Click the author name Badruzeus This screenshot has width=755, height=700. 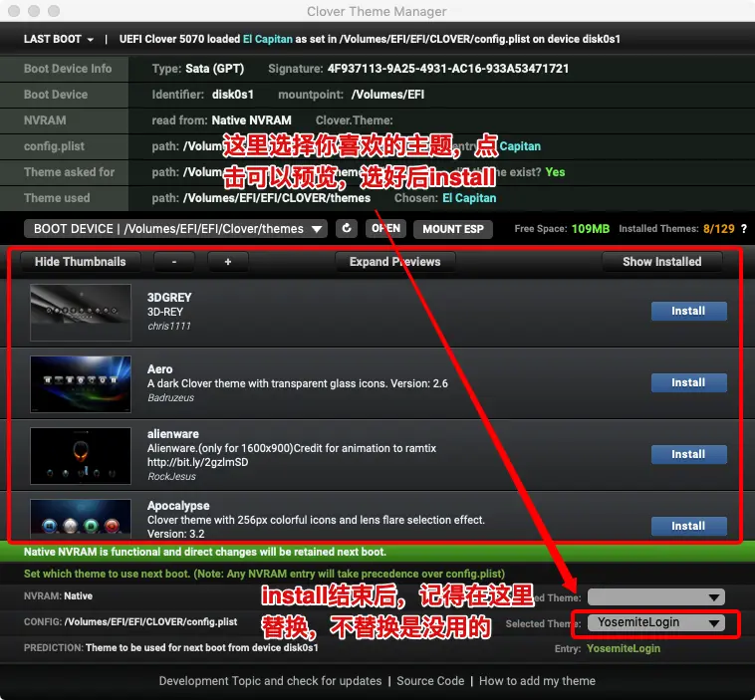click(x=171, y=398)
